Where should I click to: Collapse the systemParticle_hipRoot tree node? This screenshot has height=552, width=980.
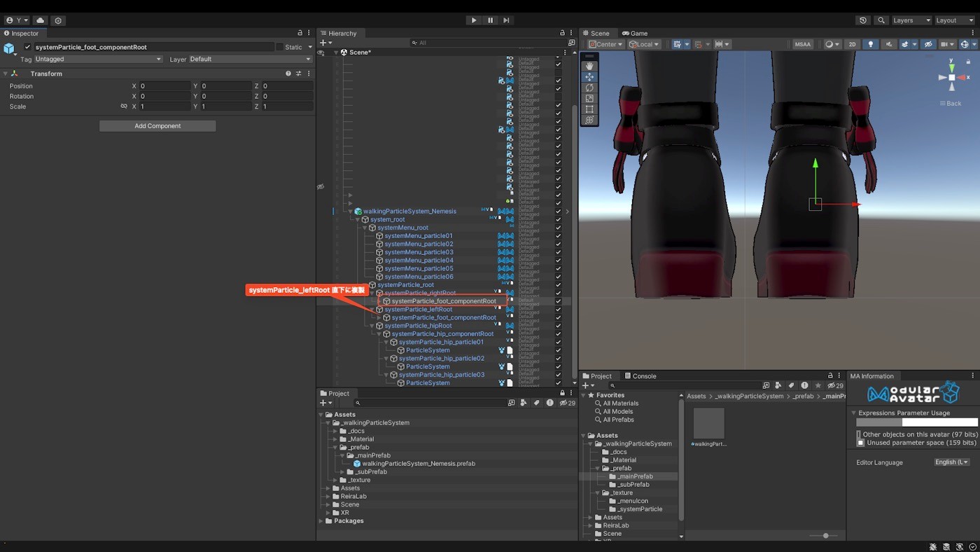(x=372, y=326)
